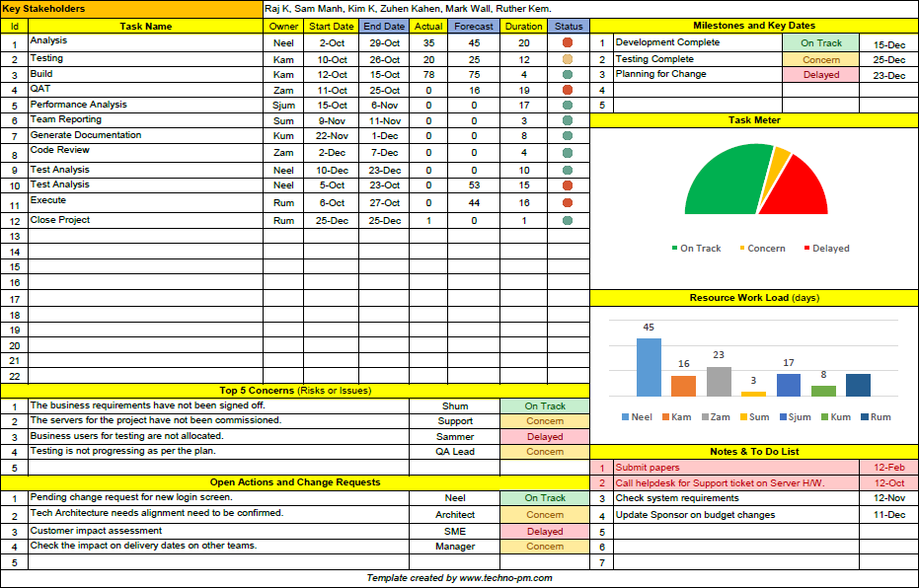Viewport: 919px width, 588px height.
Task: Select the Submit papers note entry
Action: click(x=647, y=468)
